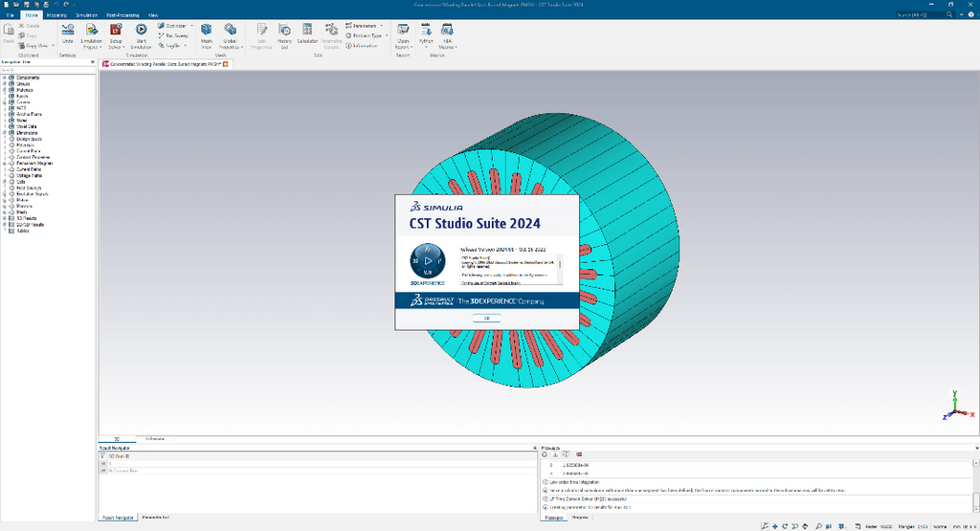Click the pan (cross arrows) icon in status bar
The width and height of the screenshot is (980, 531).
775,526
